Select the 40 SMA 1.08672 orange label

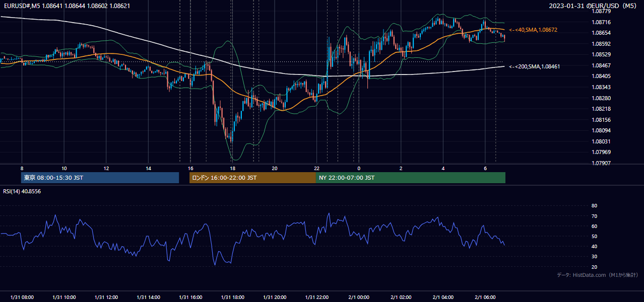pos(533,30)
